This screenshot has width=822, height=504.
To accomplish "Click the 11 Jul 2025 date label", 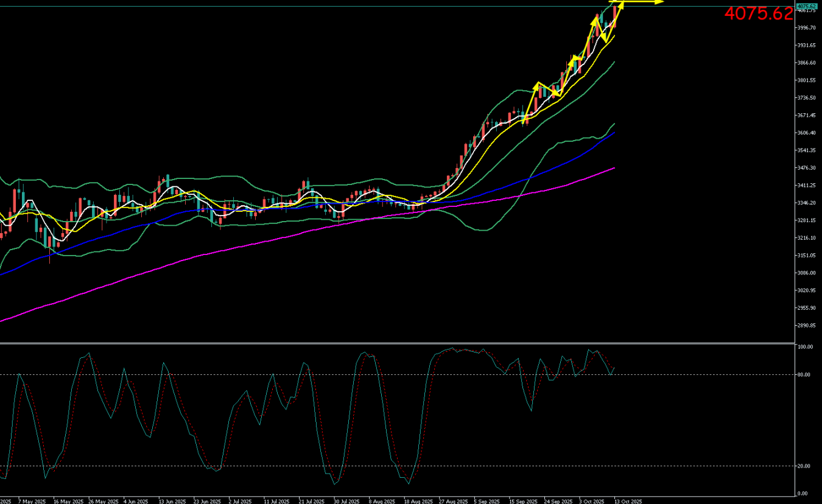I will (x=276, y=502).
